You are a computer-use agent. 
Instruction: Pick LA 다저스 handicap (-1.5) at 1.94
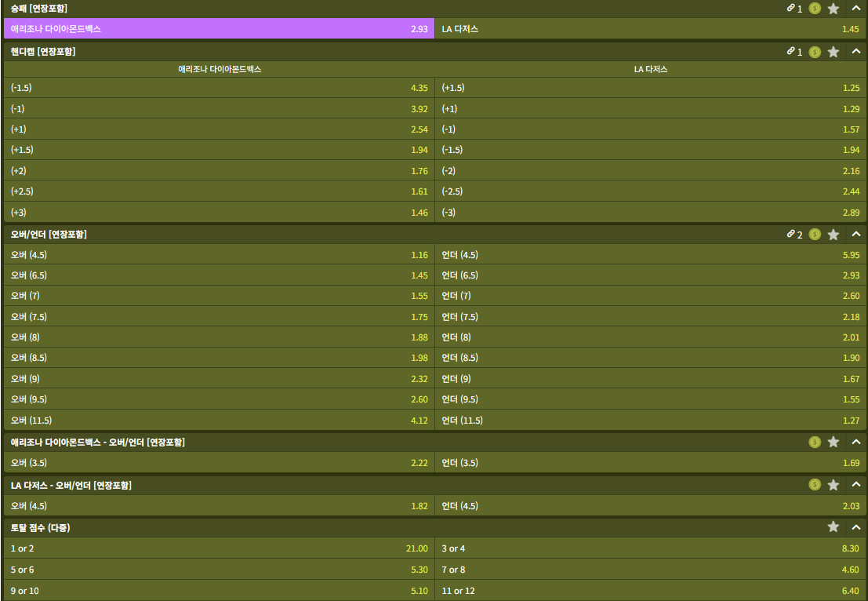click(x=651, y=150)
